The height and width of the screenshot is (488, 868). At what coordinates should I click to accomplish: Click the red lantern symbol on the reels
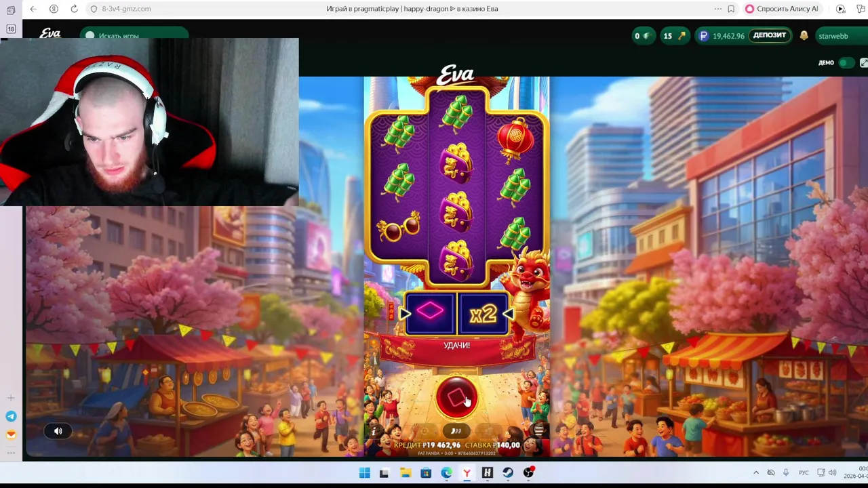[515, 140]
